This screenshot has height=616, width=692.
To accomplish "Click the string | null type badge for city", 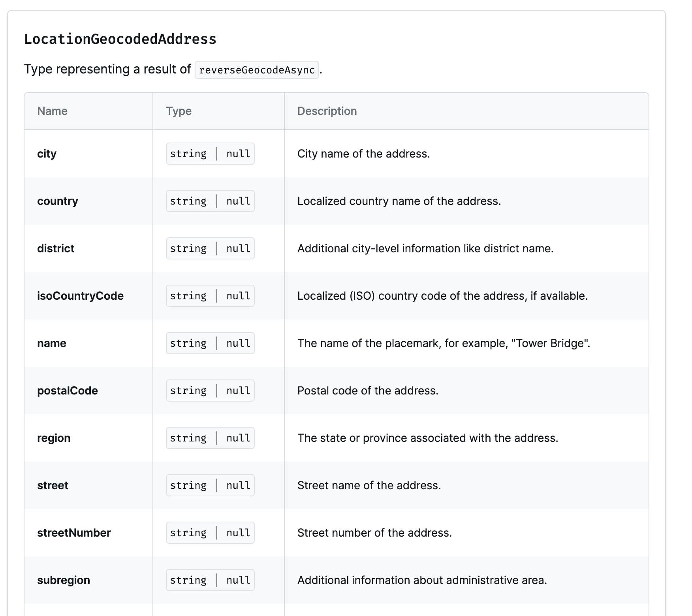I will [210, 154].
